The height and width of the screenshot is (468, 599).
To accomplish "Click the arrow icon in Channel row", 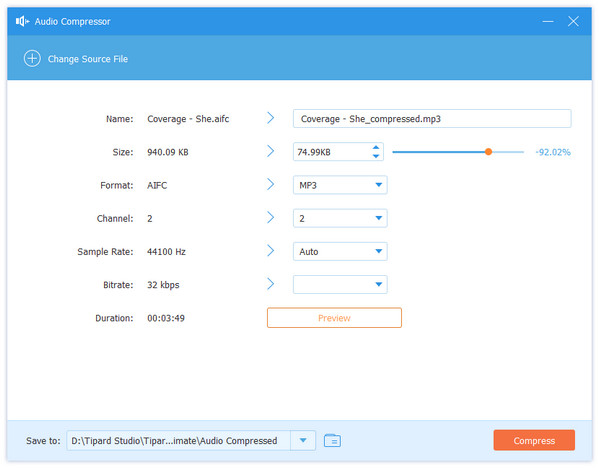I will (270, 218).
